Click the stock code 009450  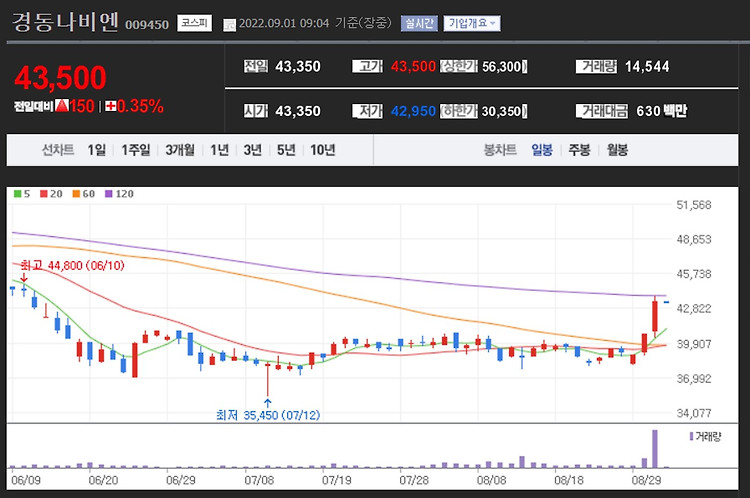(x=147, y=25)
